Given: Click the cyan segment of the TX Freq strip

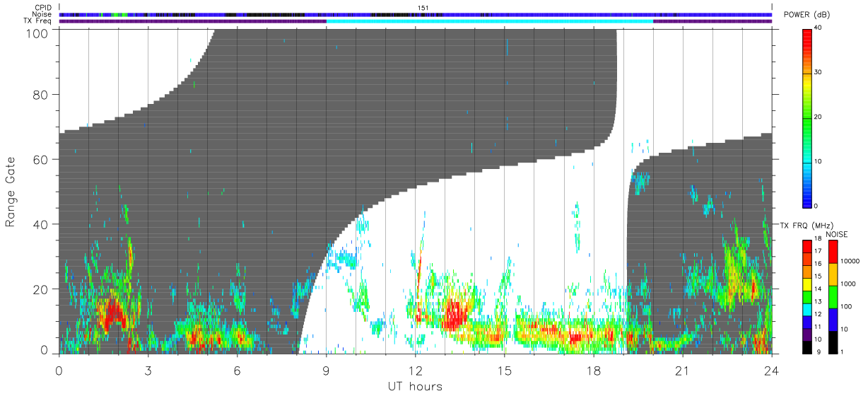Looking at the screenshot, I should pyautogui.click(x=489, y=21).
